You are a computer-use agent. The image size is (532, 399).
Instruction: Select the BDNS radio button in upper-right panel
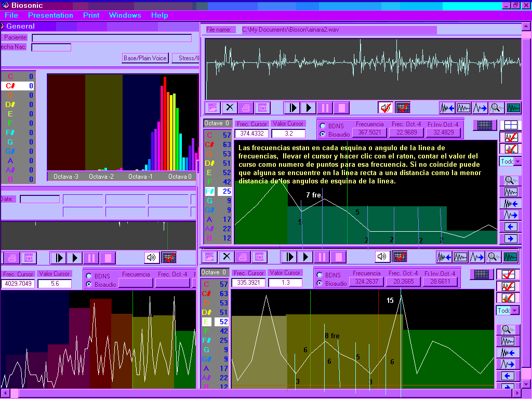coord(323,126)
